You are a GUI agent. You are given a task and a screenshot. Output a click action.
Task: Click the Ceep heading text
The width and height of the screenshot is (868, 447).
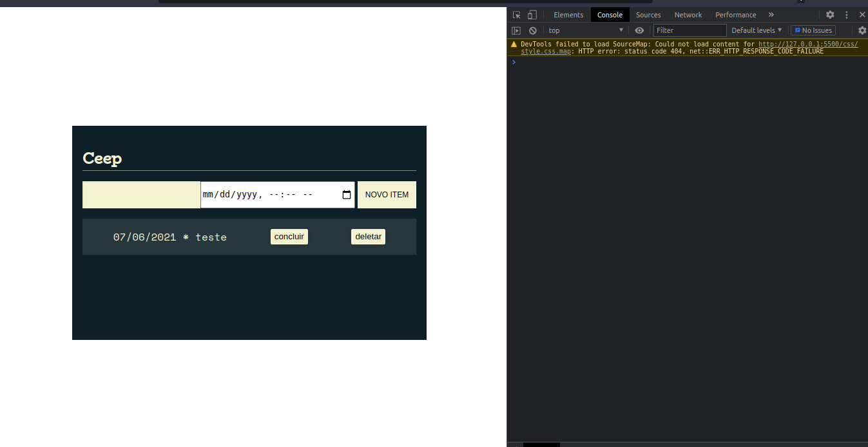pyautogui.click(x=102, y=158)
